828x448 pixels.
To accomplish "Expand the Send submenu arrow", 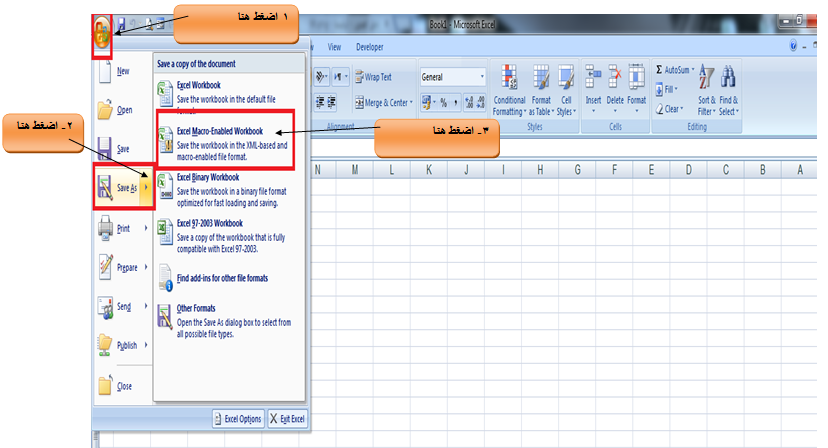I will (146, 306).
